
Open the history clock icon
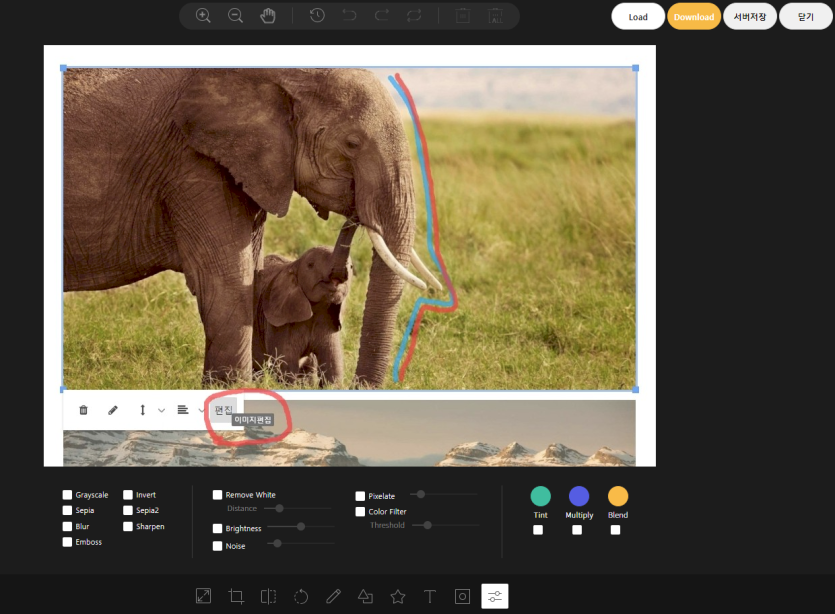pyautogui.click(x=317, y=15)
